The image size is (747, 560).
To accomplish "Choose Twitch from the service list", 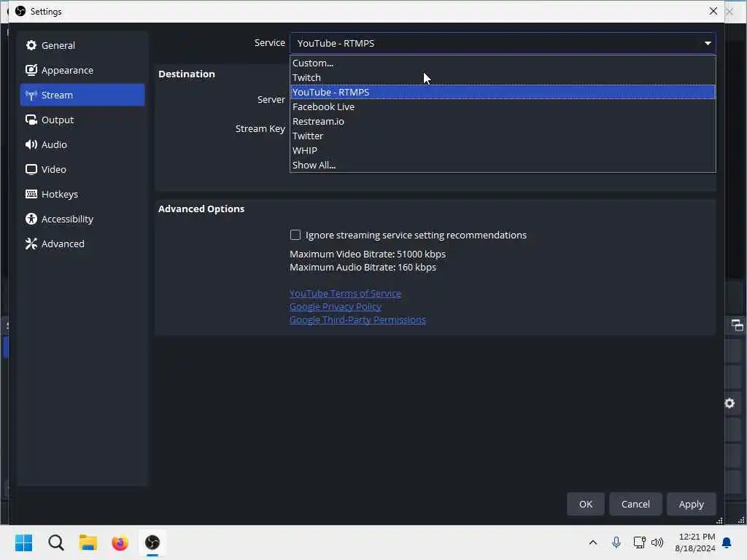I will click(x=503, y=77).
